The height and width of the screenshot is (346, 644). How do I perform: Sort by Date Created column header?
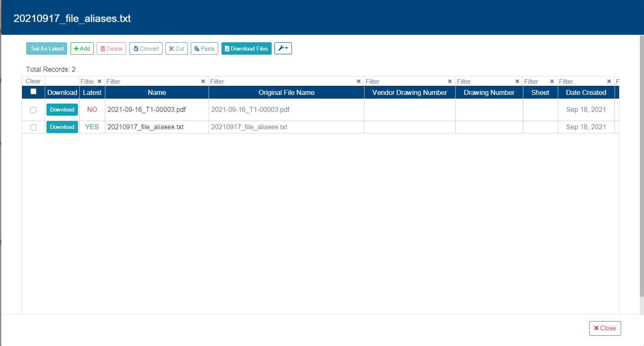586,92
